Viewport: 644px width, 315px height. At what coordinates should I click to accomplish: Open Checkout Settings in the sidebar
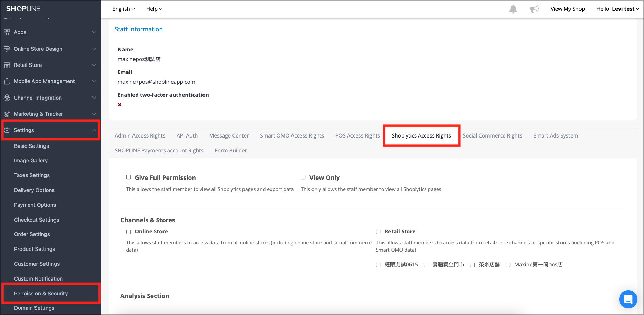pos(37,220)
